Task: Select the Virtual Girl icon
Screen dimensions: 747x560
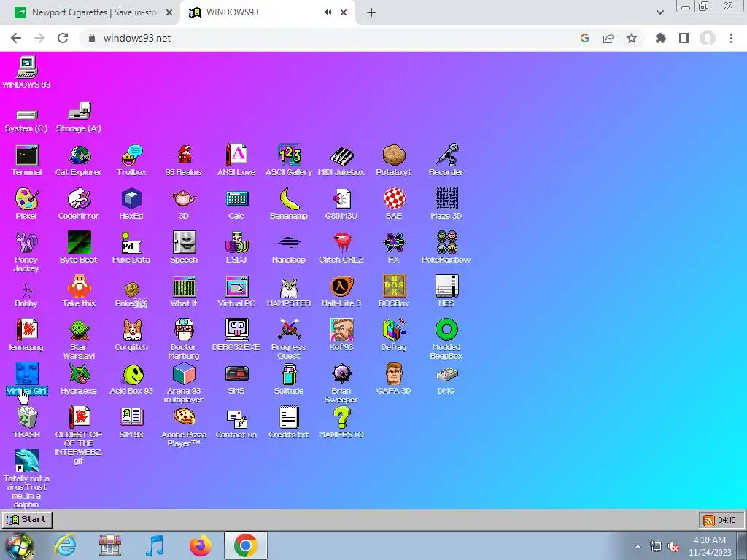Action: click(27, 379)
